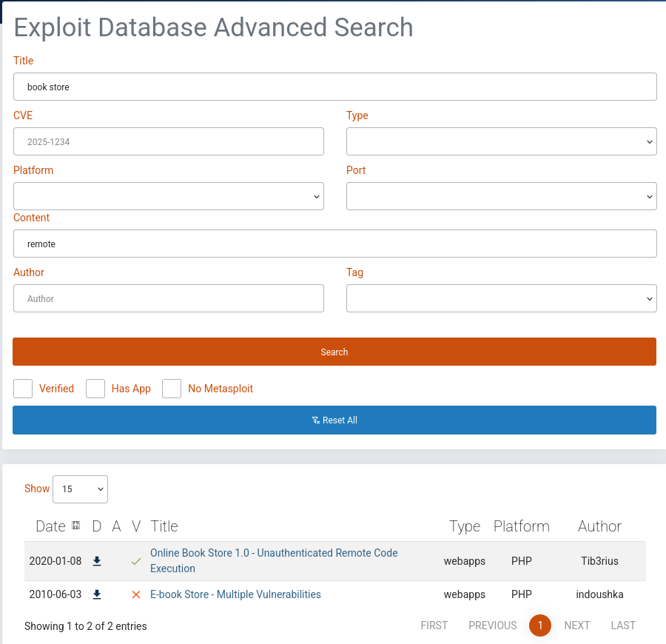Sort results by Type column header
666x644 pixels.
[465, 526]
